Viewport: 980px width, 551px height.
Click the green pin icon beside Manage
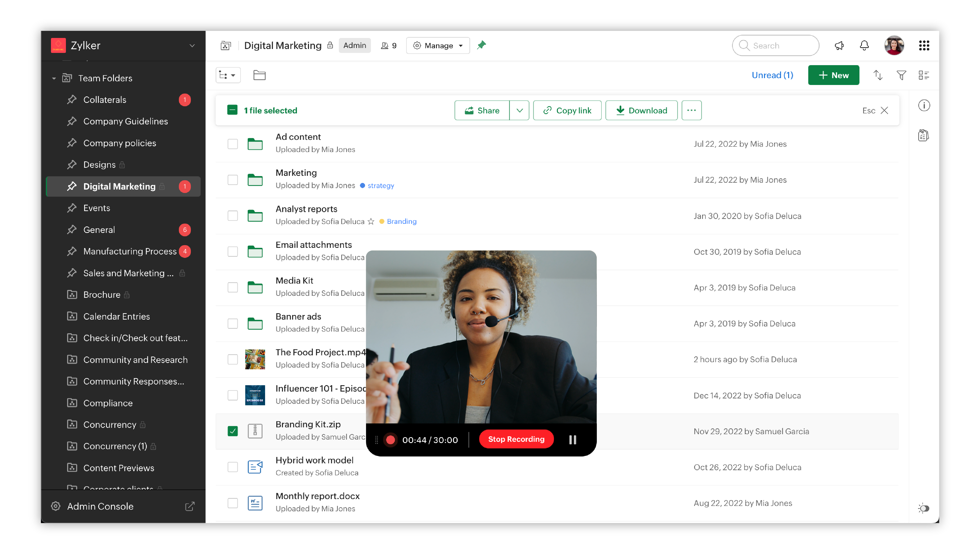point(482,45)
